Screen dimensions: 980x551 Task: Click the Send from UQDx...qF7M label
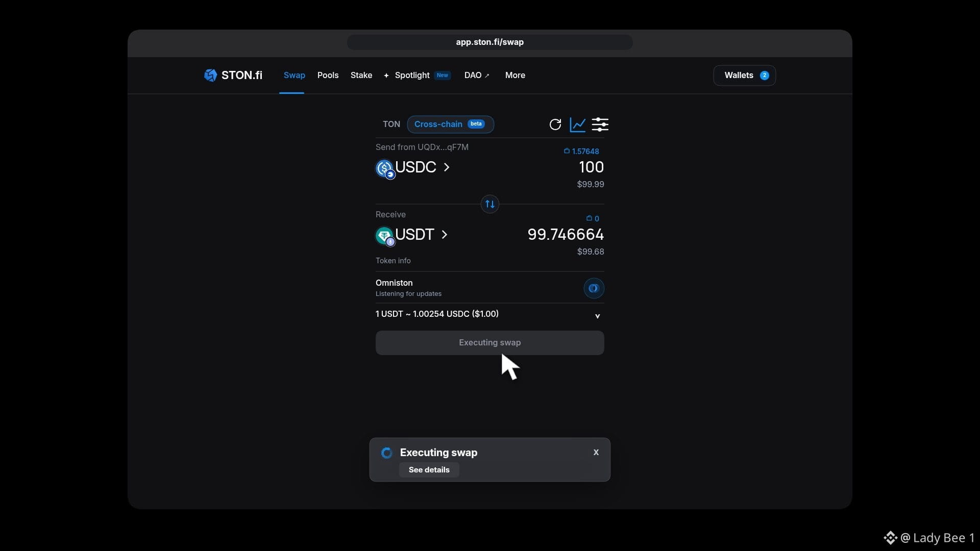[422, 147]
